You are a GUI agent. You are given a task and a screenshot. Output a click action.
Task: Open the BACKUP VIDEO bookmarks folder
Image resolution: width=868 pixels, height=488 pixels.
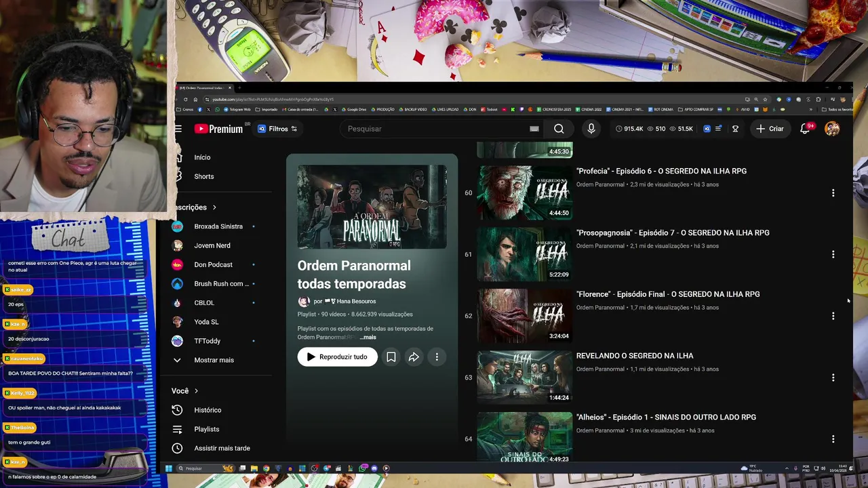tap(412, 109)
